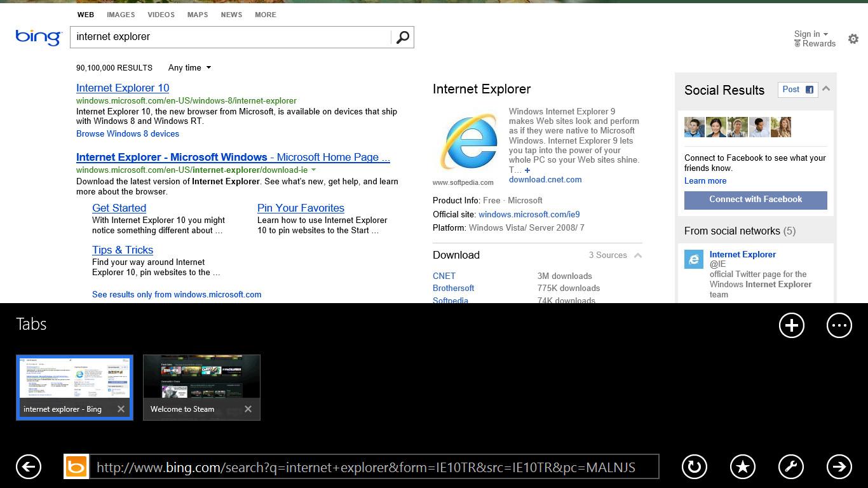Screen dimensions: 868x488
Task: Switch to the MAPS search tab
Action: pyautogui.click(x=198, y=15)
